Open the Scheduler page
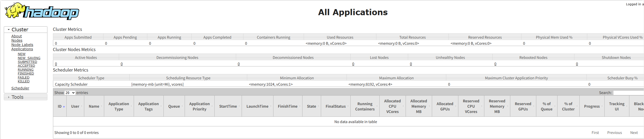Viewport: 644px width, 139px height. [20, 88]
